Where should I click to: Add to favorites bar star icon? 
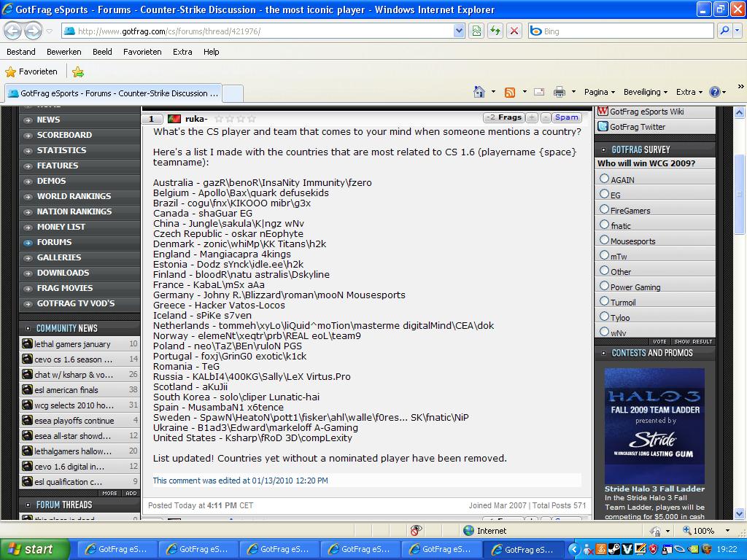pos(78,72)
